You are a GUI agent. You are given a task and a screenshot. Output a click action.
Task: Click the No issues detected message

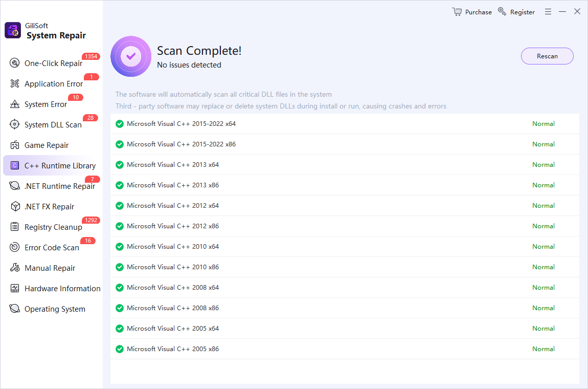(189, 65)
